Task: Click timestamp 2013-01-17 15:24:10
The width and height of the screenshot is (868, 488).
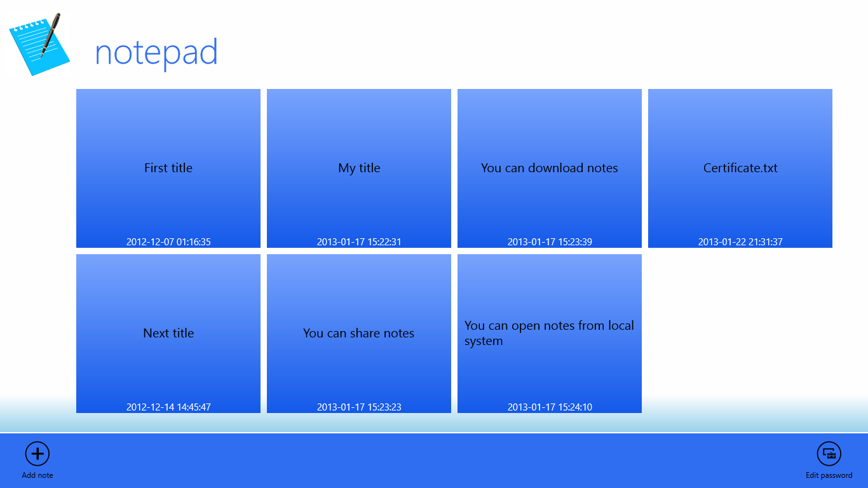Action: (x=550, y=407)
